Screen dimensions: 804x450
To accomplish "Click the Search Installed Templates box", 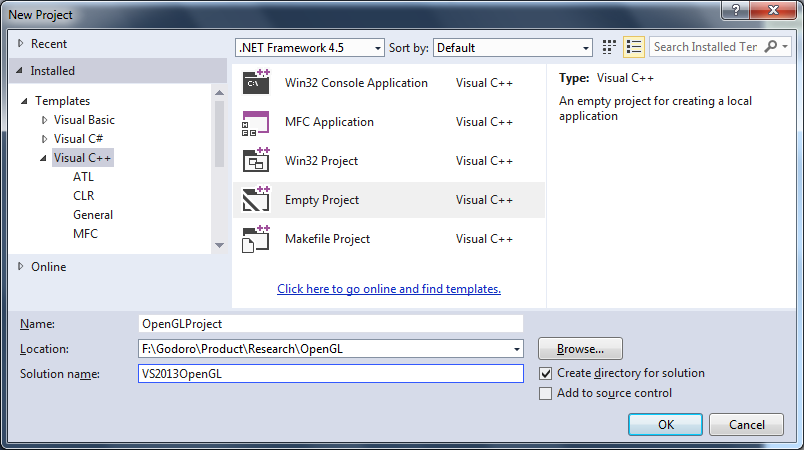I will 707,47.
